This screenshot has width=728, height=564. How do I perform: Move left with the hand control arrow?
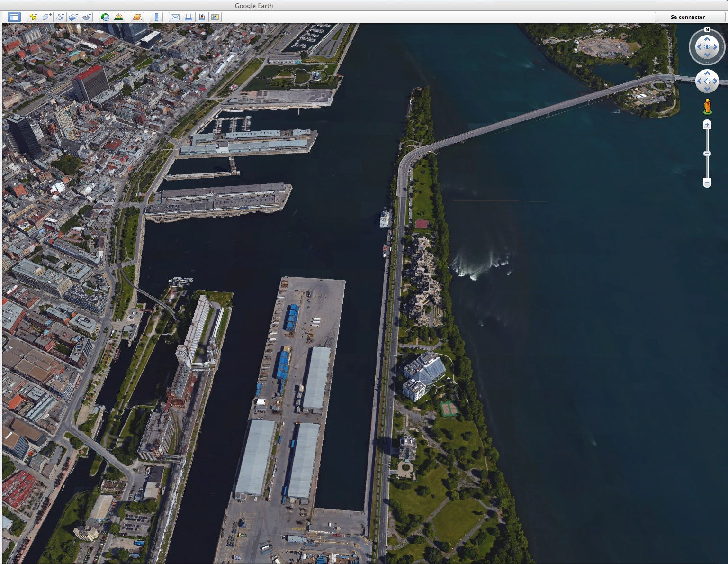point(699,82)
